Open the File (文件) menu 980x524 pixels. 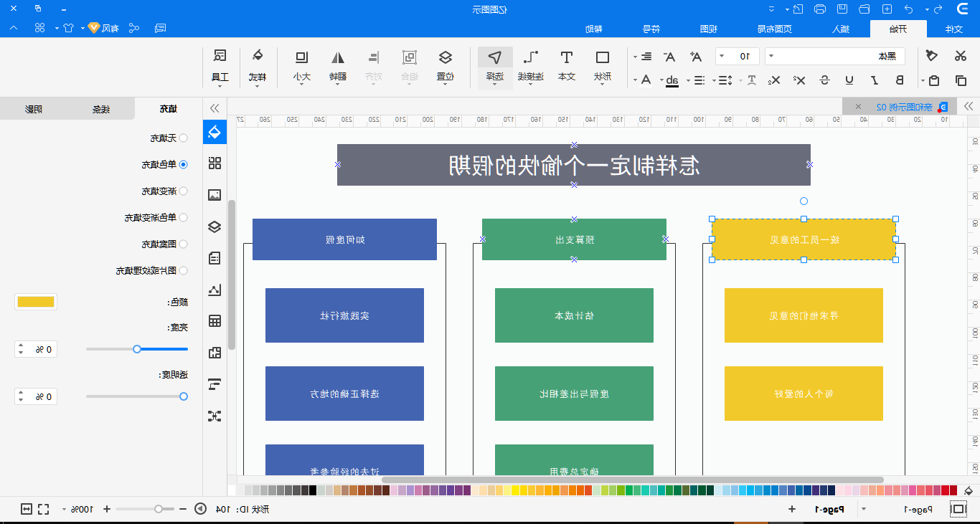(x=953, y=29)
